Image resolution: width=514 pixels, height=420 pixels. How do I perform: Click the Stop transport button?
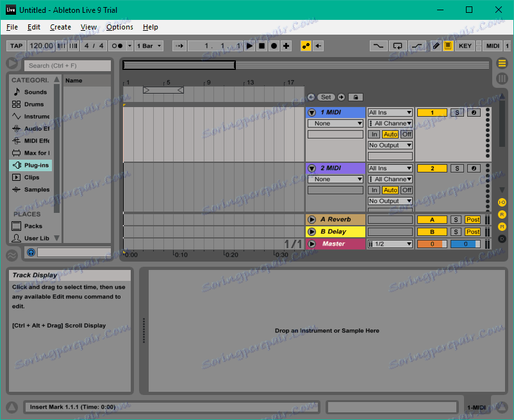pos(261,46)
